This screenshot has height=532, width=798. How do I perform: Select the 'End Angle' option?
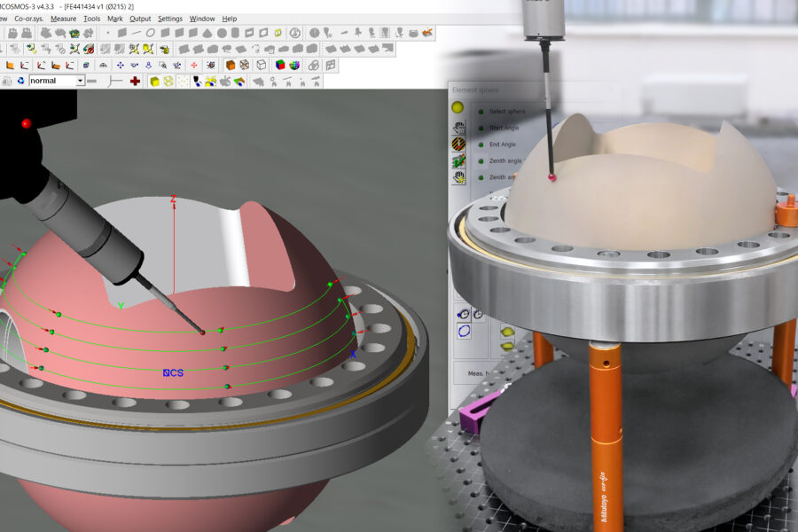502,145
